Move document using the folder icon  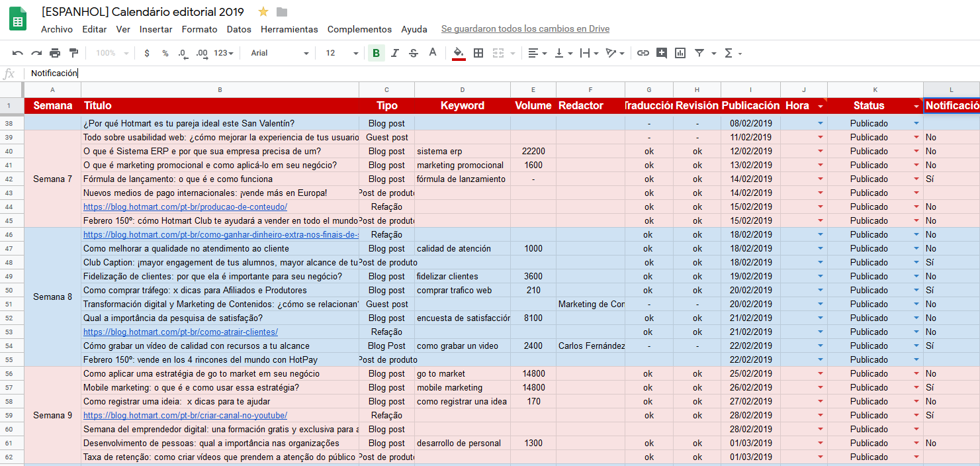282,12
